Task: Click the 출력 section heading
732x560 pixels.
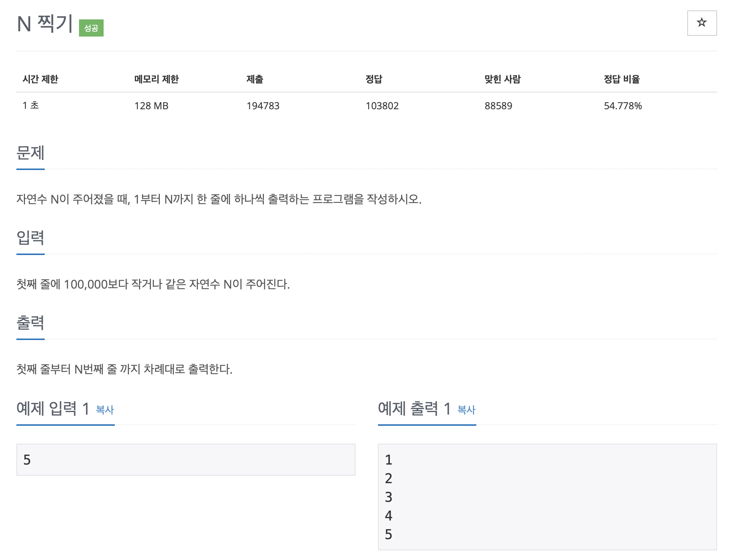Action: (x=30, y=323)
